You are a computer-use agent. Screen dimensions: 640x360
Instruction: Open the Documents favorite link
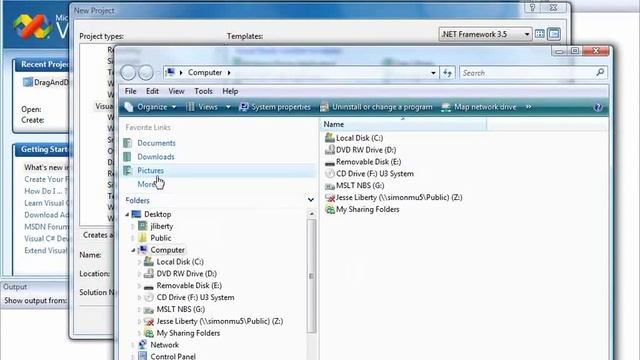156,143
